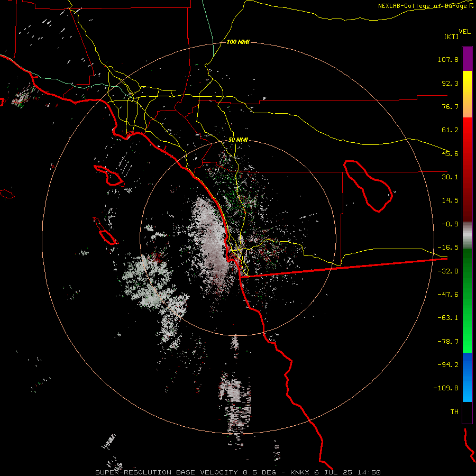Viewport: 476px width, 476px height.
Task: Click the -16.5 value on the velocity scale
Action: (x=448, y=248)
